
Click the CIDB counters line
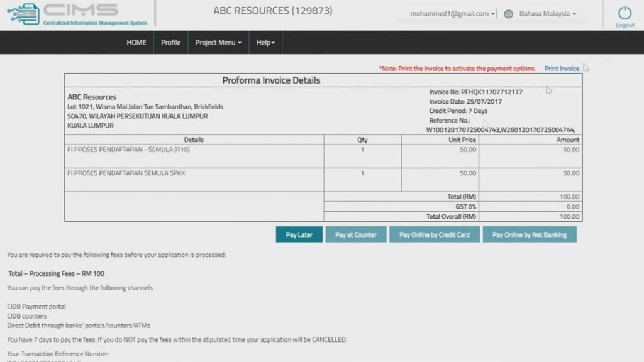pyautogui.click(x=26, y=316)
